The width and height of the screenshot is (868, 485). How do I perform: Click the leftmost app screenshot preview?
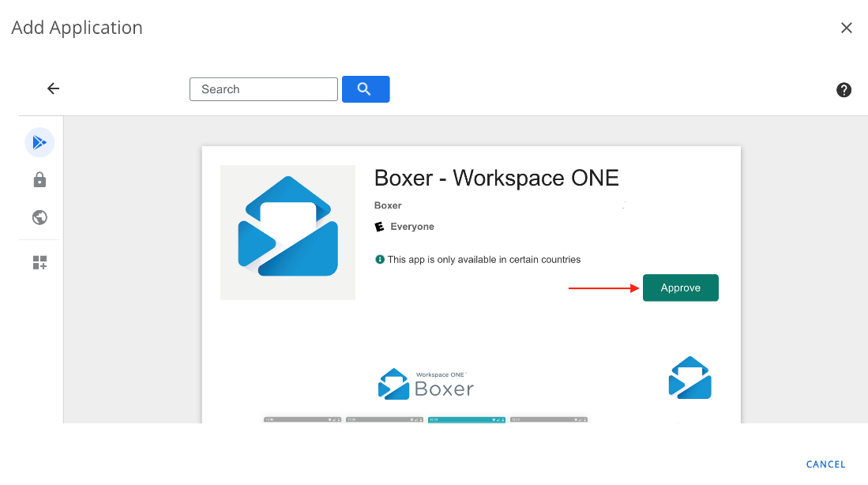302,419
